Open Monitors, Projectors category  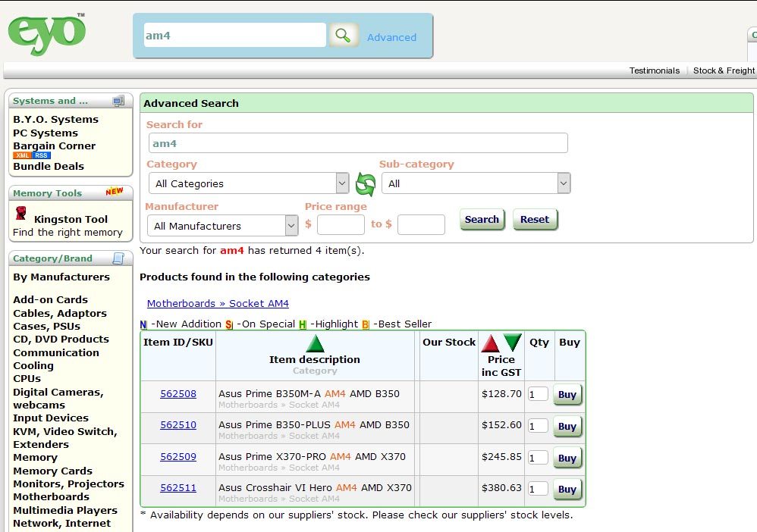tap(68, 483)
